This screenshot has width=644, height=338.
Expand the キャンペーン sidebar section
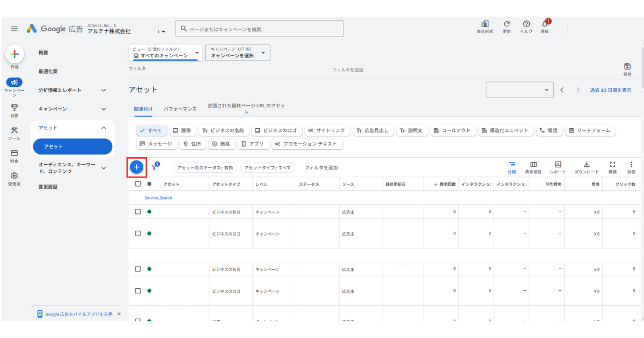tap(104, 109)
